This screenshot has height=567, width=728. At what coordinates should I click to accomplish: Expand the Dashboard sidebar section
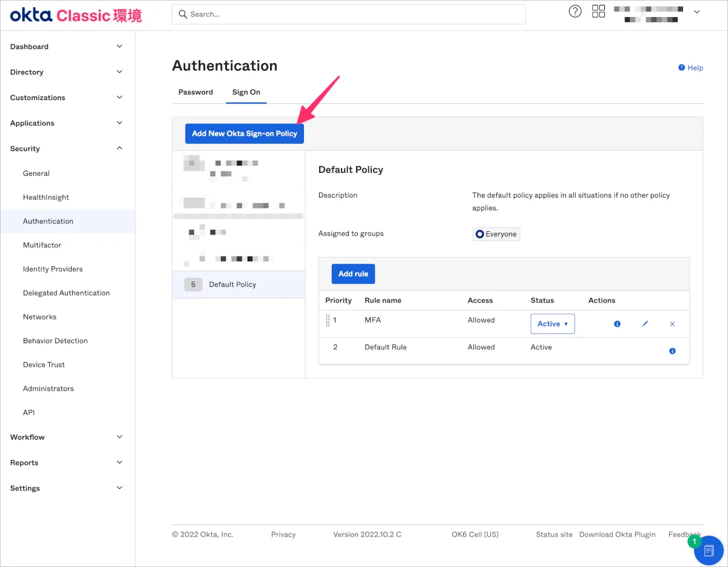67,47
